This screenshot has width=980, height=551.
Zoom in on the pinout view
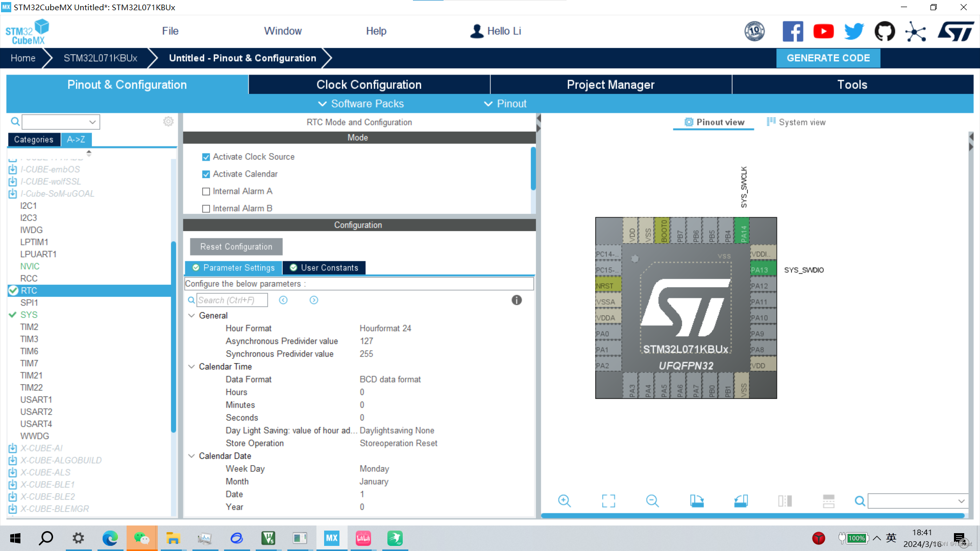564,500
